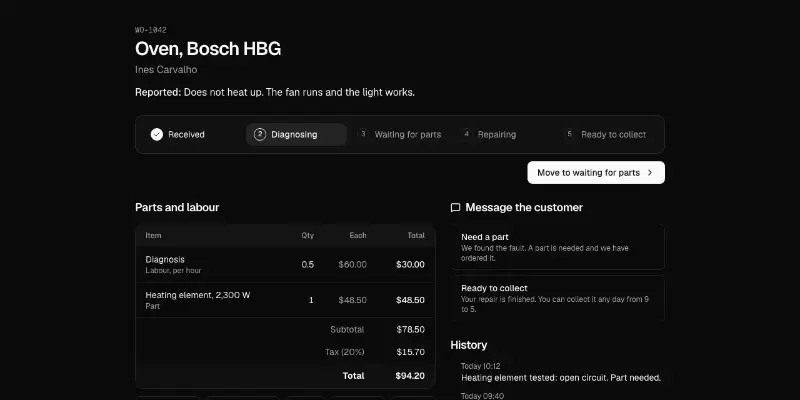Click the Heating element, 2,300 W row
This screenshot has width=800, height=400.
coord(285,300)
